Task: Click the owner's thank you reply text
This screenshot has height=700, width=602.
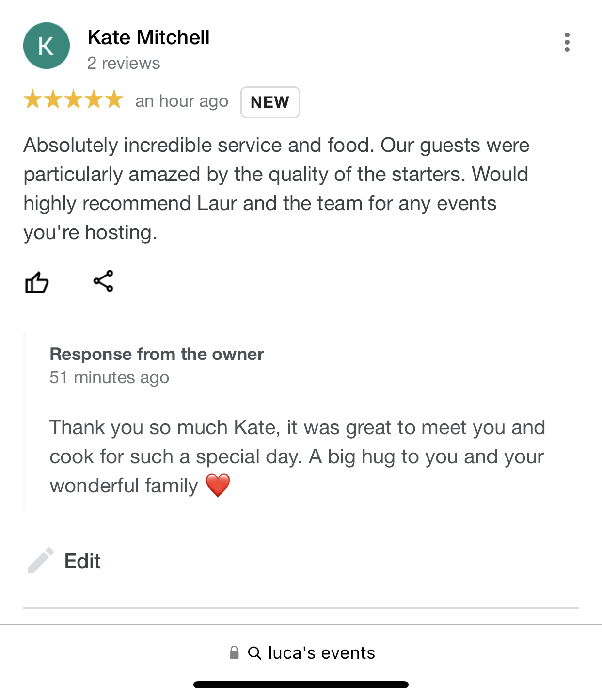Action: (298, 456)
